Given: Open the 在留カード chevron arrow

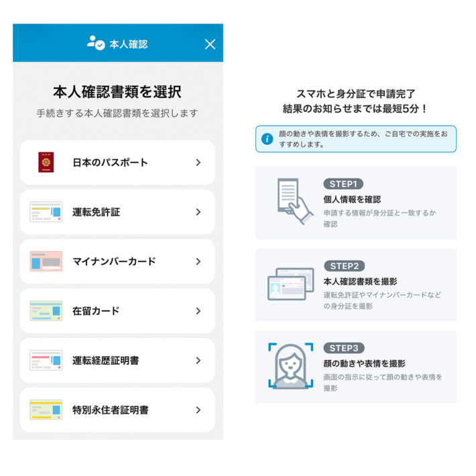Looking at the screenshot, I should (x=198, y=311).
